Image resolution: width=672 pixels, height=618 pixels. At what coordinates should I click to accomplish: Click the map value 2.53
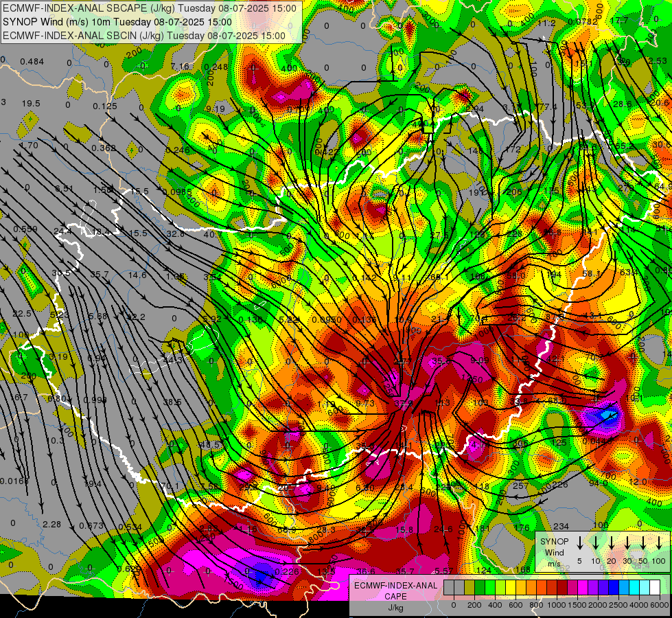click(658, 61)
